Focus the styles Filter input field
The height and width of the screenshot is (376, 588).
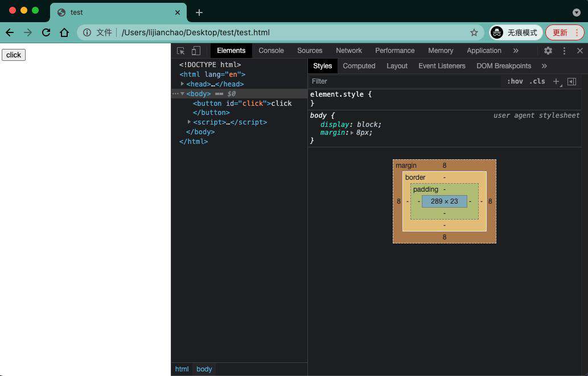point(405,81)
